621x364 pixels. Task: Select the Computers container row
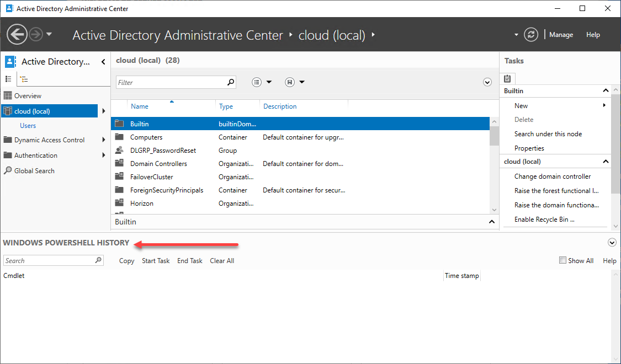tap(300, 137)
